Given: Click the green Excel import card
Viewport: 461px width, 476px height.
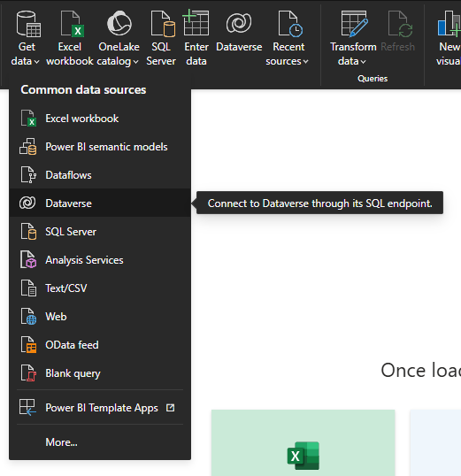Looking at the screenshot, I should pyautogui.click(x=303, y=443).
